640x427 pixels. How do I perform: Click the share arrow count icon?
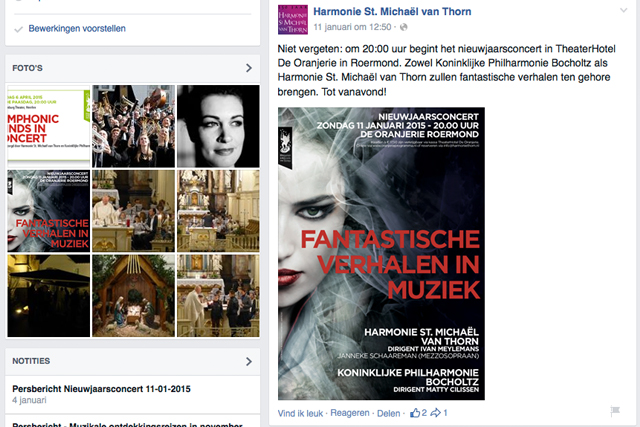tap(436, 413)
